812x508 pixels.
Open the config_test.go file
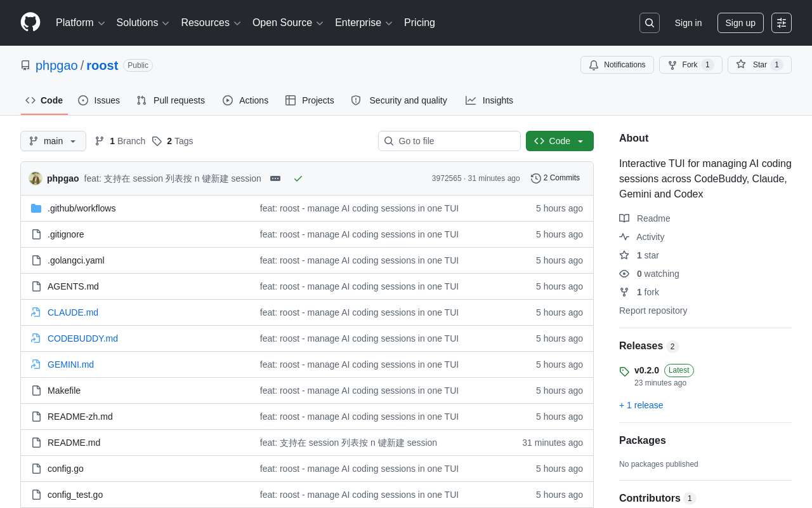tap(75, 495)
